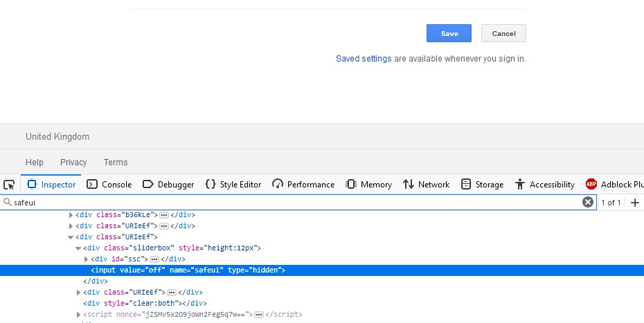Clear the safeui search field

click(x=588, y=203)
